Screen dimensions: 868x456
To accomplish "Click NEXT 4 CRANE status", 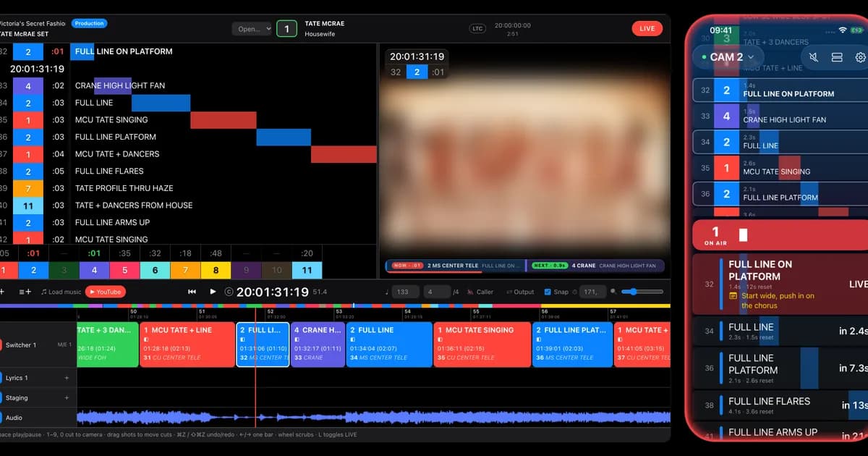I will click(595, 266).
